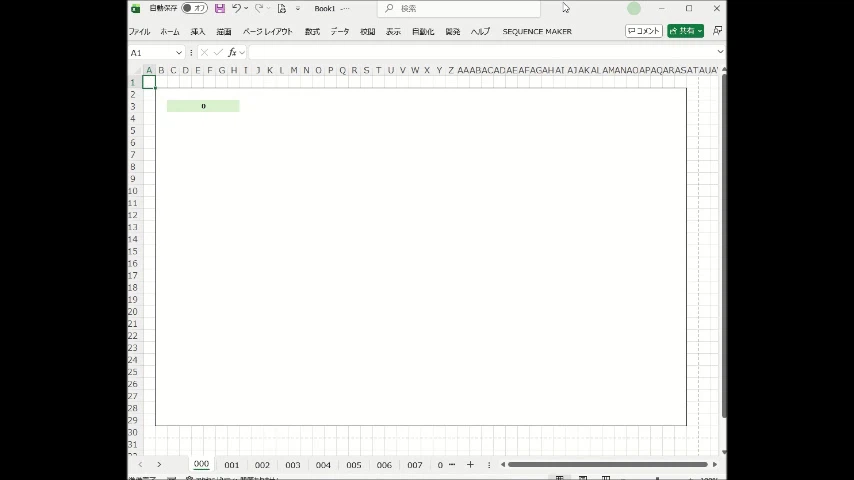Switch to the ホーム ribbon tab
The height and width of the screenshot is (480, 854).
click(170, 32)
